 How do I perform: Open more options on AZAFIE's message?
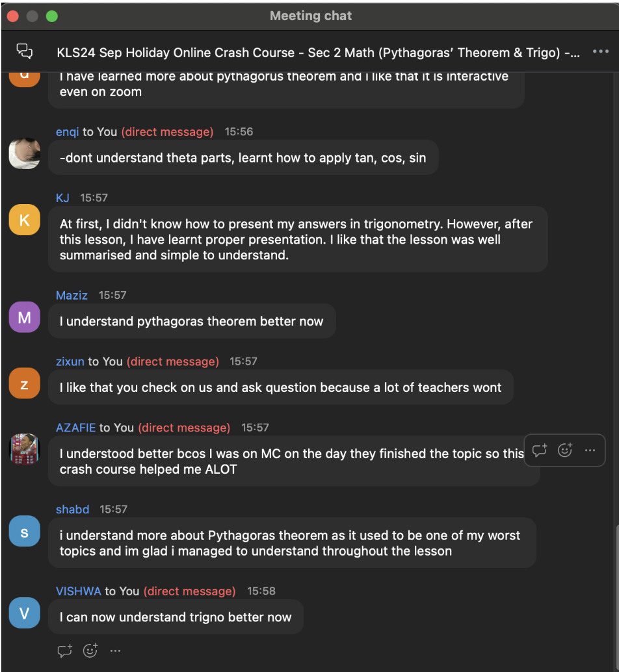(590, 450)
